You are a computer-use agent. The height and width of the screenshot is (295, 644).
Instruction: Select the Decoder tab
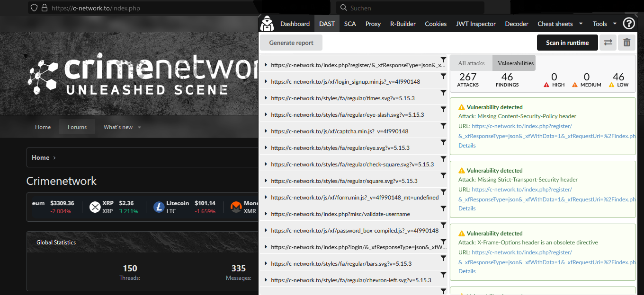click(517, 24)
